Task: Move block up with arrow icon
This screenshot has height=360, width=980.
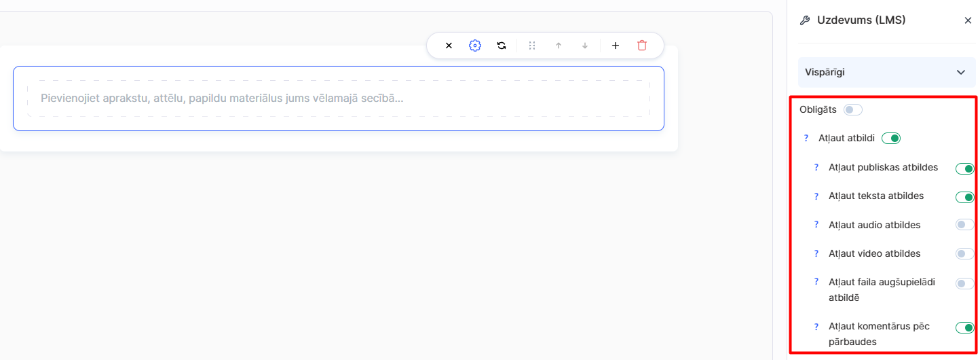Action: (559, 46)
